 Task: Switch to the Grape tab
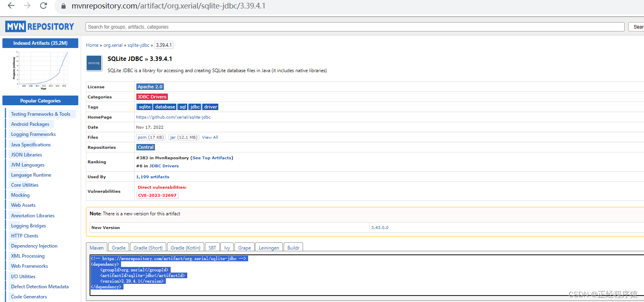[x=245, y=247]
